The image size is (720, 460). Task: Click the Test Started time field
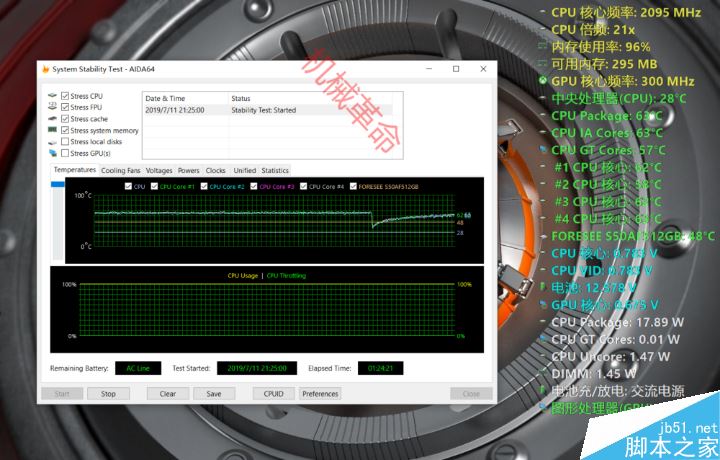[257, 368]
